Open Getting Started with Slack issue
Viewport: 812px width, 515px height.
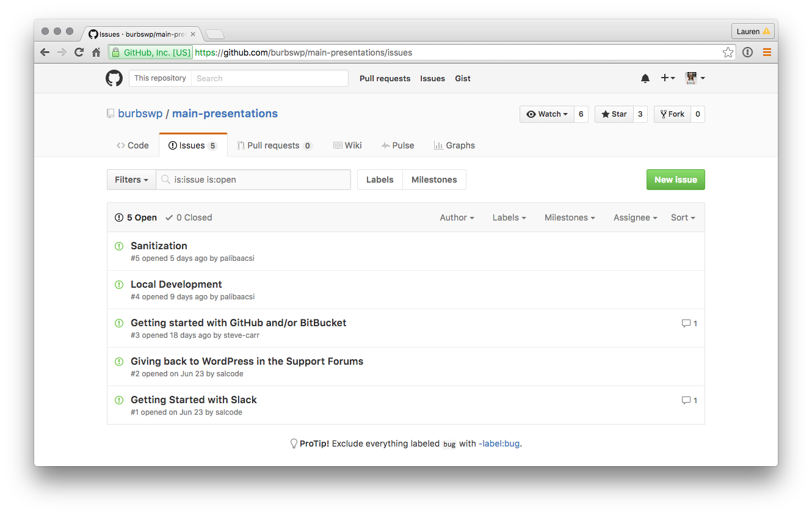[194, 400]
